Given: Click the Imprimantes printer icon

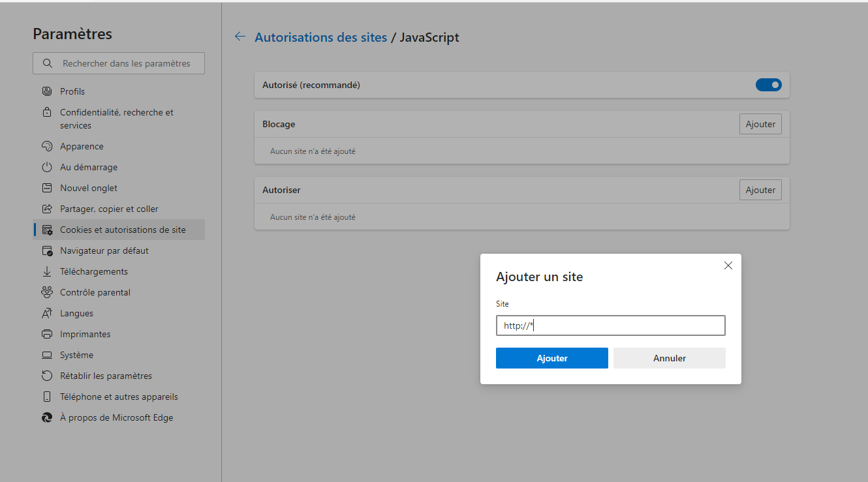Looking at the screenshot, I should point(47,334).
